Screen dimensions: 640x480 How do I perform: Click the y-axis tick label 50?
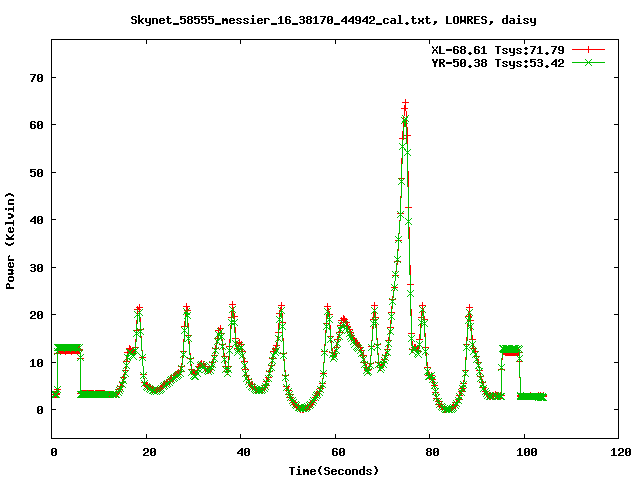36,173
